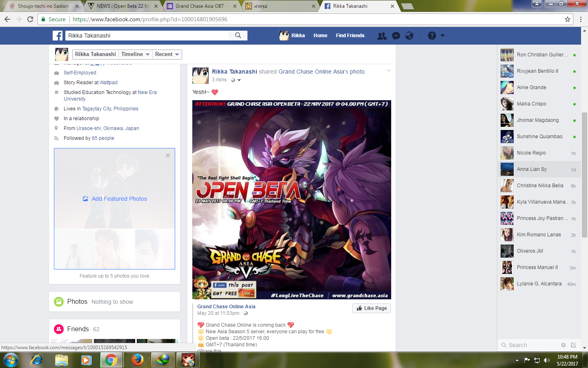This screenshot has width=588, height=368.
Task: Click Find Friends in the navbar
Action: [350, 36]
